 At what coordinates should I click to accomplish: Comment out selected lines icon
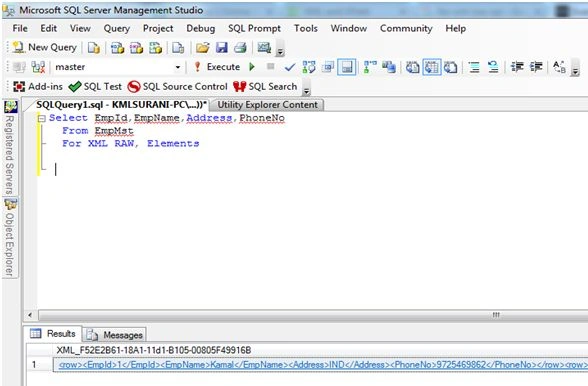tap(474, 68)
